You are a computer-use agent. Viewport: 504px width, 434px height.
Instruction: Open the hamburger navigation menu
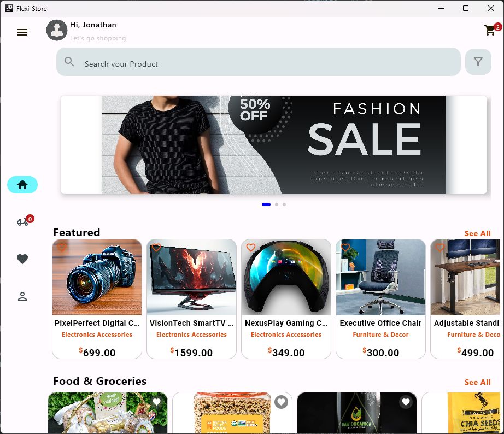[22, 32]
